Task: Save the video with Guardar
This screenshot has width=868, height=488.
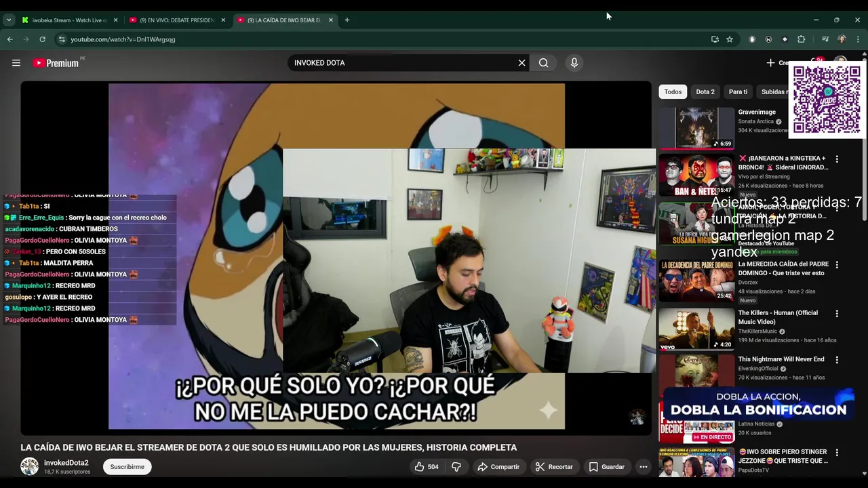Action: [x=606, y=467]
